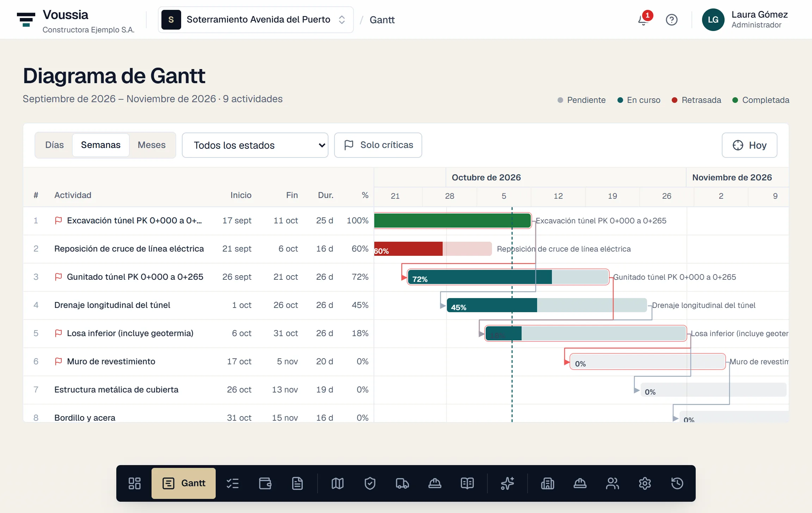The height and width of the screenshot is (513, 812).
Task: Switch scale to Semanas
Action: click(x=101, y=145)
